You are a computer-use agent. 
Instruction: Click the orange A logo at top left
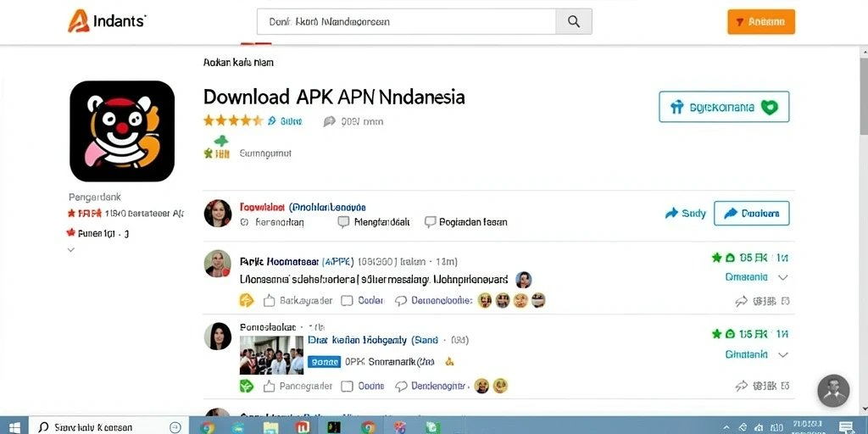point(79,21)
